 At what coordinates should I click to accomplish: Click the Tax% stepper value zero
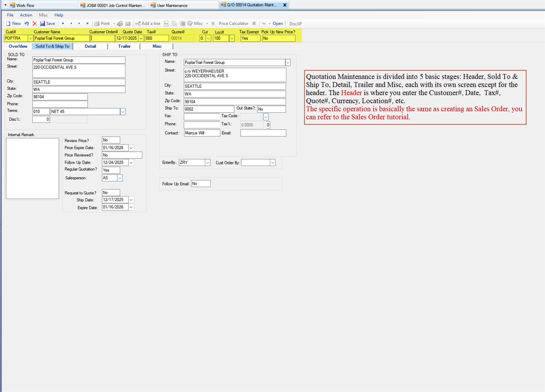pos(267,124)
